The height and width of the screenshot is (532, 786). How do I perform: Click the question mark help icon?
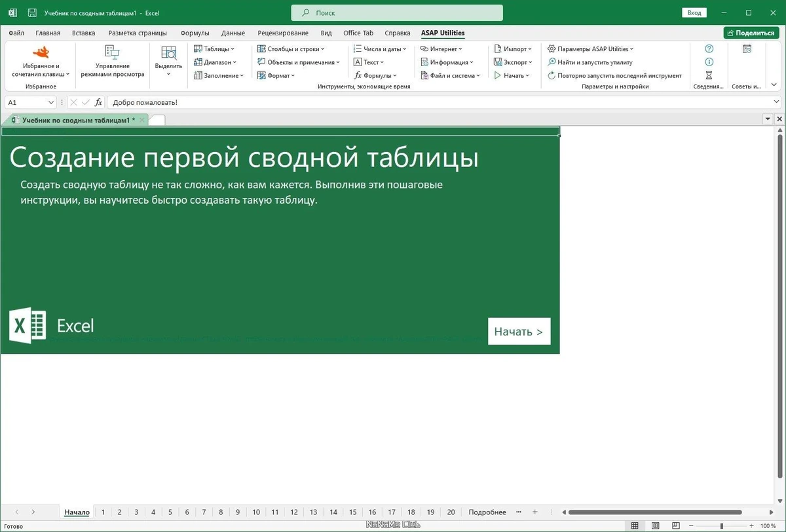pos(709,49)
